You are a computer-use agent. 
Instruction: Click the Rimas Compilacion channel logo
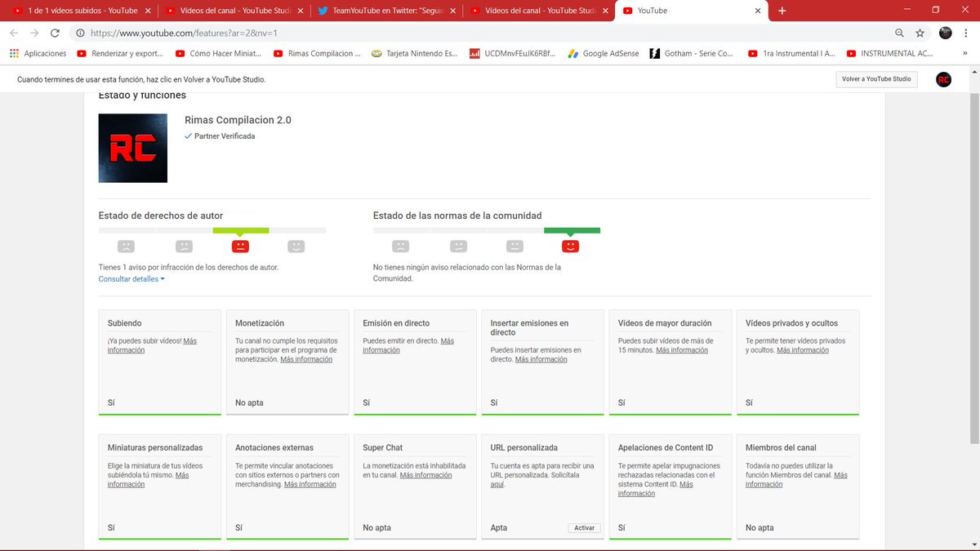(133, 148)
